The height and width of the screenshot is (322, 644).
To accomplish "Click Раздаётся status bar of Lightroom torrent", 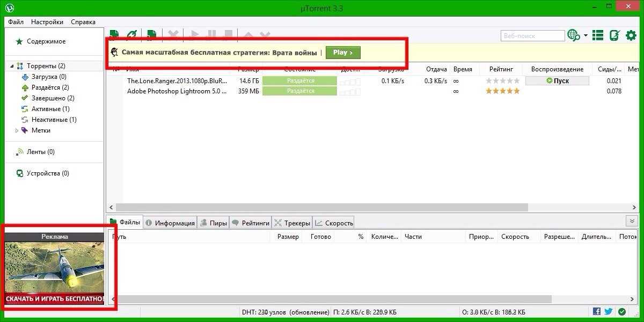I will click(x=299, y=91).
